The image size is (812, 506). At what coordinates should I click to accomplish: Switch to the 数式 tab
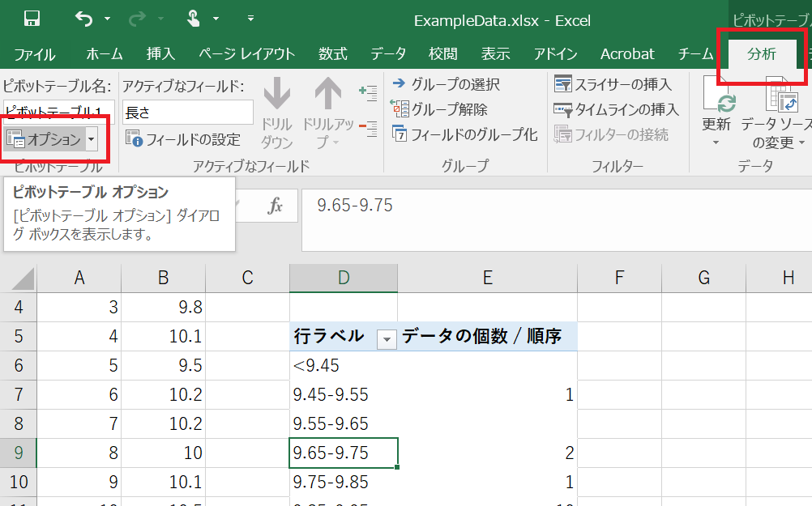(x=332, y=53)
